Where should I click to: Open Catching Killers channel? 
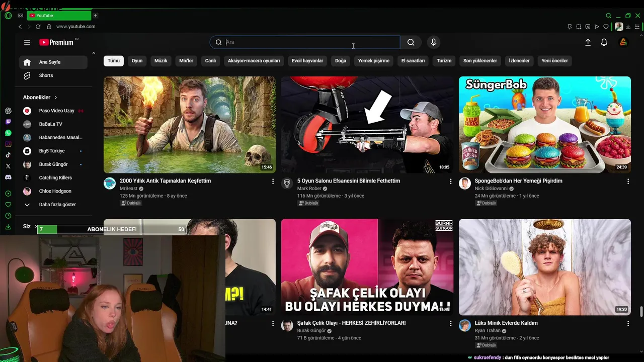coord(53,178)
